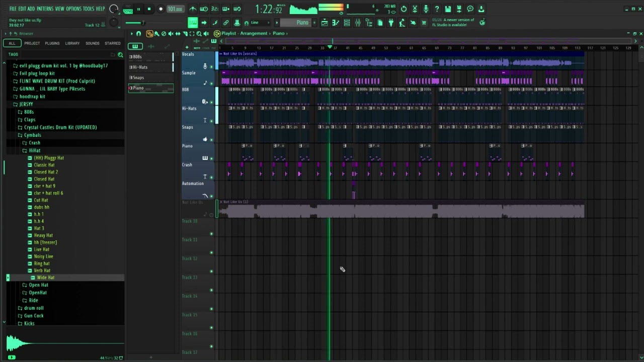Open the FILE menu
644x362 pixels.
(x=13, y=9)
